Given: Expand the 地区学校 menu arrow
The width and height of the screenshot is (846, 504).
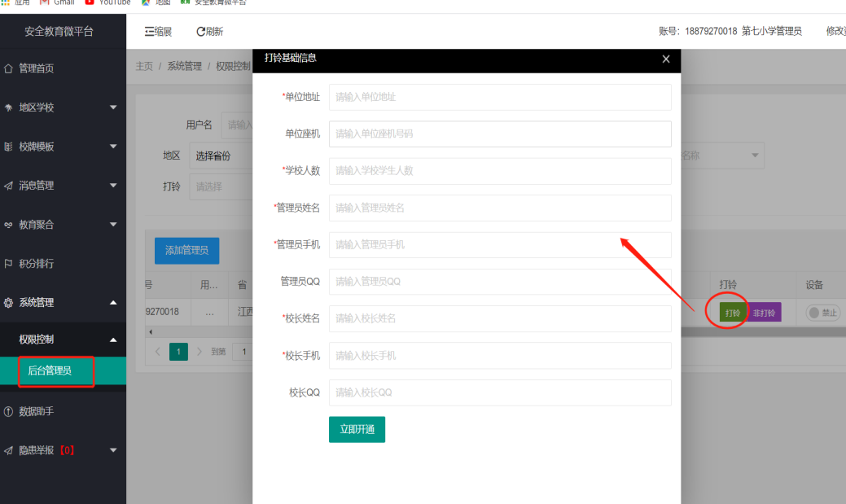Looking at the screenshot, I should [113, 107].
